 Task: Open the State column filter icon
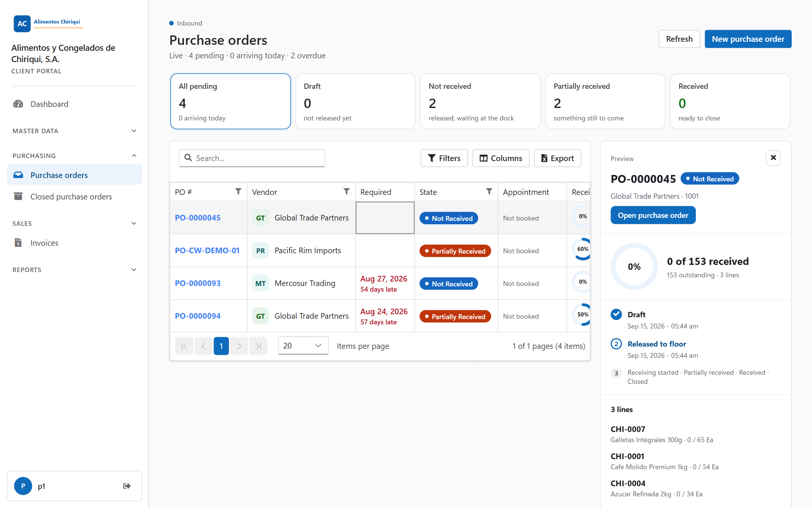[489, 192]
